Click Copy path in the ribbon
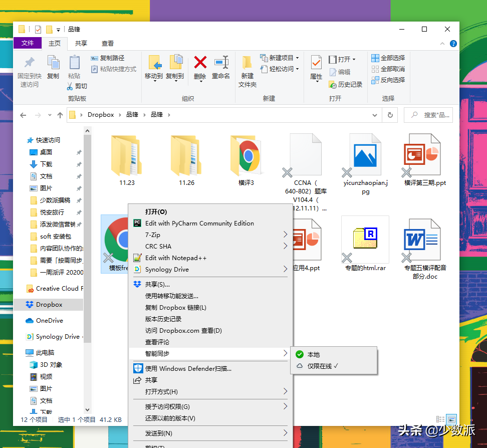The height and width of the screenshot is (448, 487). (107, 58)
